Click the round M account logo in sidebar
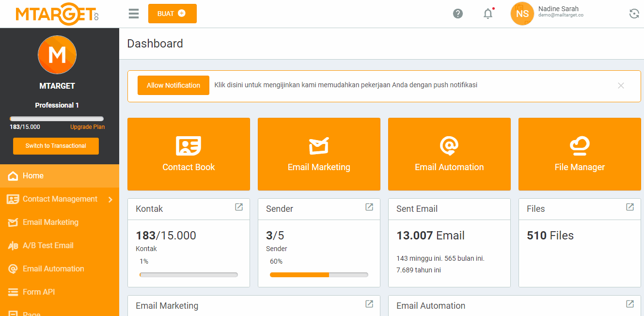Screen dimensions: 644x316 coord(57,55)
